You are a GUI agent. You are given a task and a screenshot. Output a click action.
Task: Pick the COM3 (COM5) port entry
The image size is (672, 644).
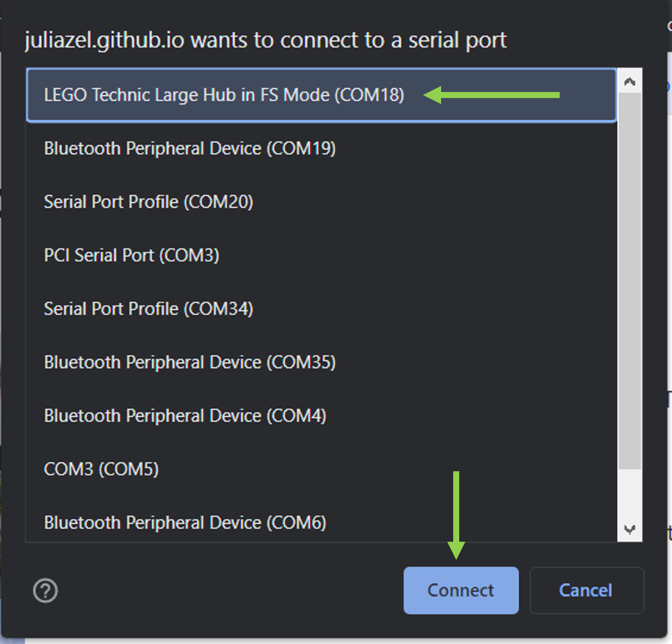101,469
